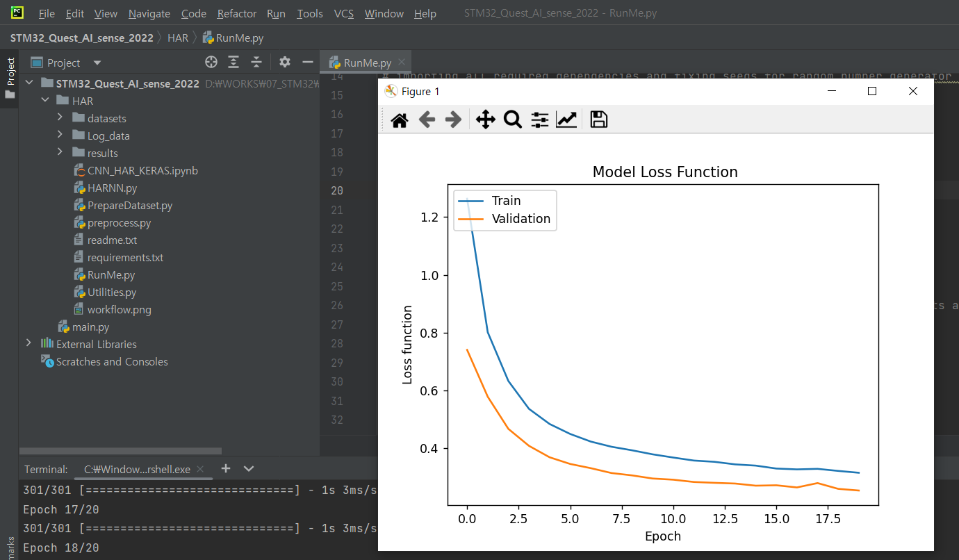Select the RunMe.py editor tab
This screenshot has height=560, width=959.
(366, 63)
